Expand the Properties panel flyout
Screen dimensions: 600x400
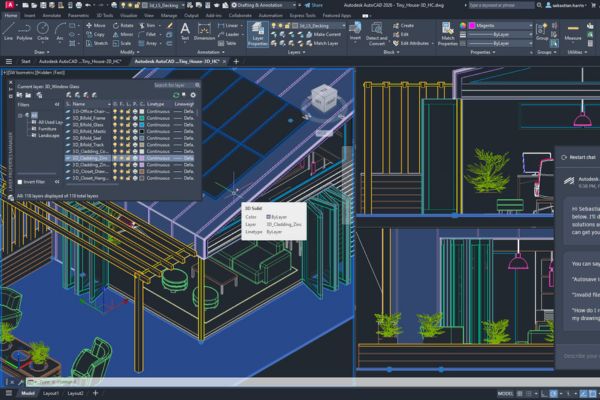click(x=483, y=52)
